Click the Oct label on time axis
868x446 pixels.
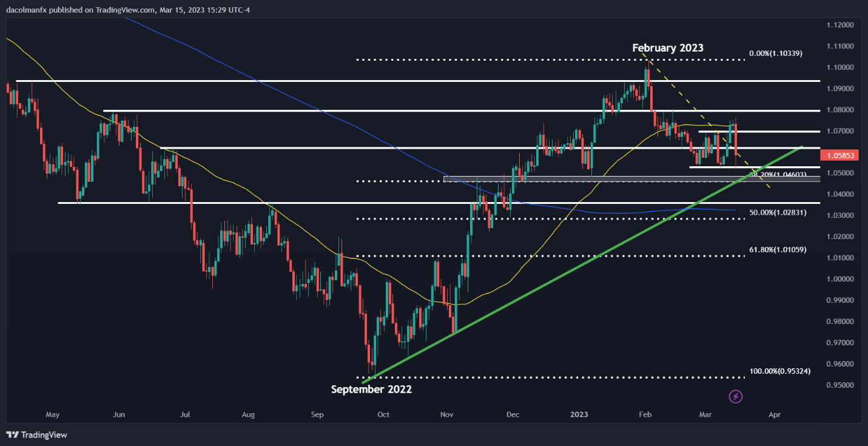pos(383,415)
